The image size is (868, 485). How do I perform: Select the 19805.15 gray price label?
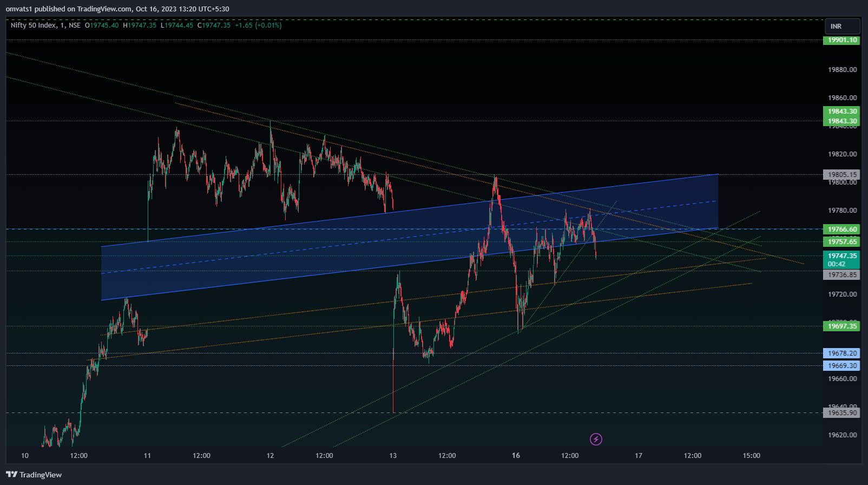(842, 174)
